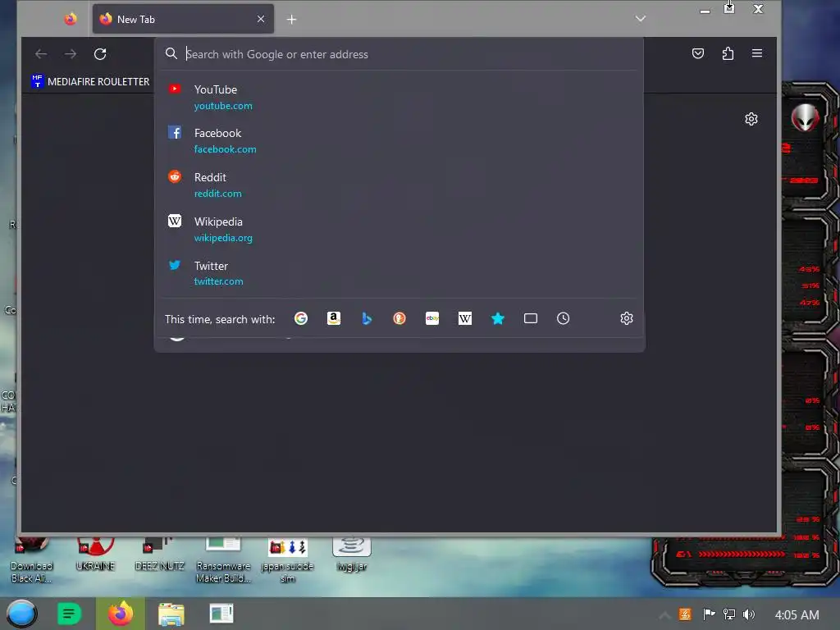840x630 pixels.
Task: Select the Reddit suggestion
Action: click(399, 185)
